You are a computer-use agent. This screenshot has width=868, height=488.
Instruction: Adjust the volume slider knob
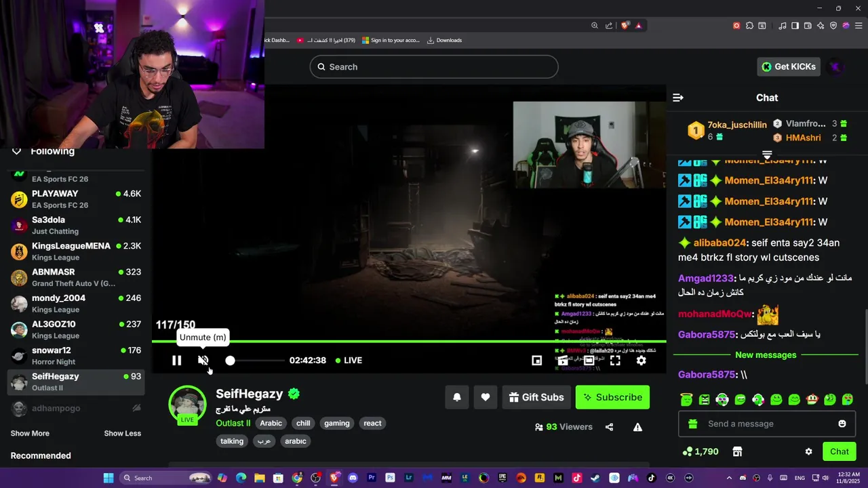point(230,361)
